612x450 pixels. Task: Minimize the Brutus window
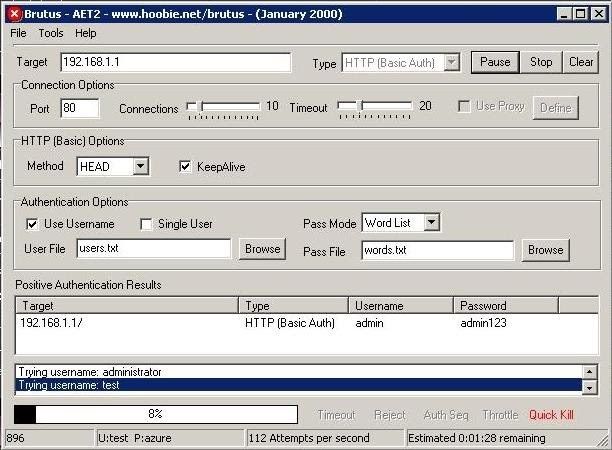click(564, 14)
